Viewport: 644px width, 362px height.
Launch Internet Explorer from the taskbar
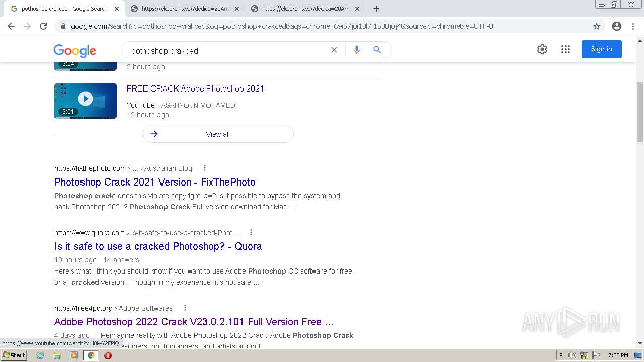point(40,355)
